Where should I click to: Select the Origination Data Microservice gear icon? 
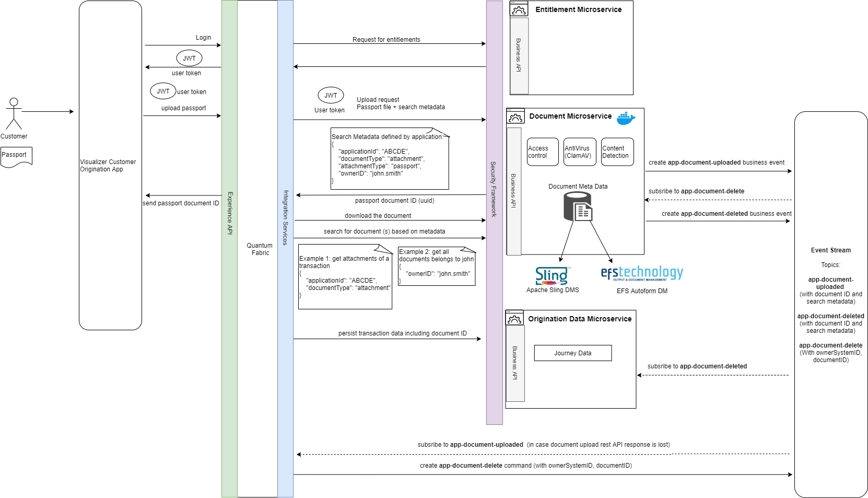coord(514,318)
